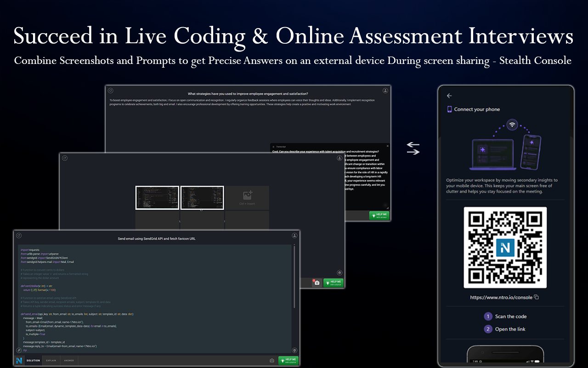Screen dimensions: 588x368
Task: Switch to the SOLUTION tab
Action: coord(33,361)
